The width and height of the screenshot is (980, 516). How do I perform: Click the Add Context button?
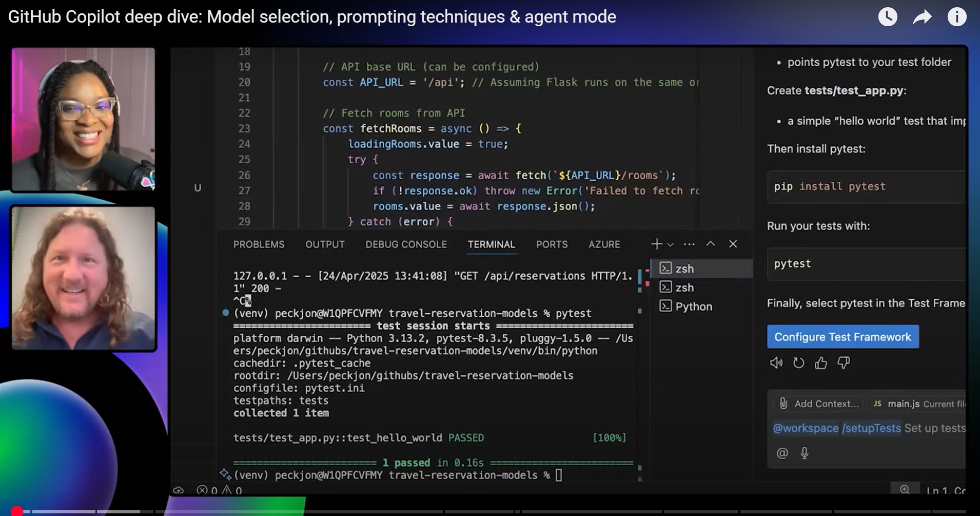pyautogui.click(x=819, y=404)
